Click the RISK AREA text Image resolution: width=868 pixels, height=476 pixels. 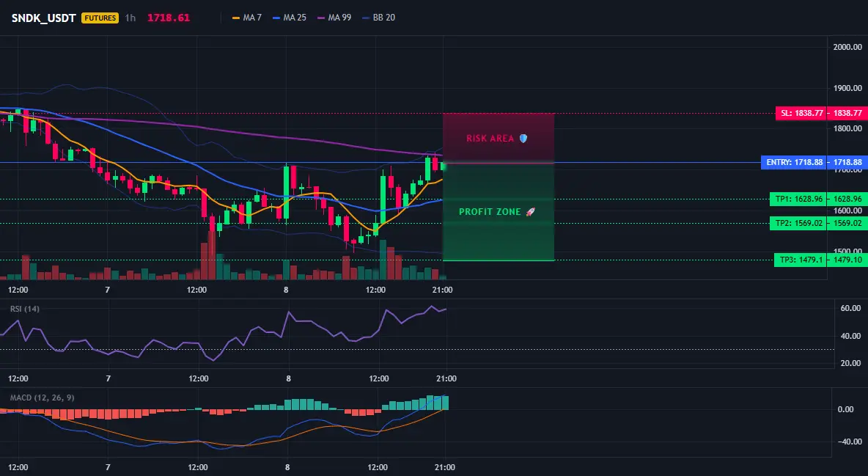(x=490, y=139)
